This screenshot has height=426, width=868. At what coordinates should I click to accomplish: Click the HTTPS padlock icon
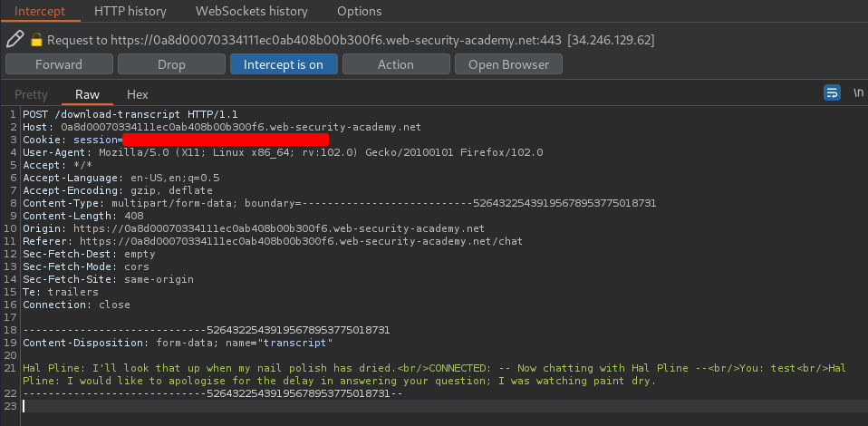click(x=36, y=40)
